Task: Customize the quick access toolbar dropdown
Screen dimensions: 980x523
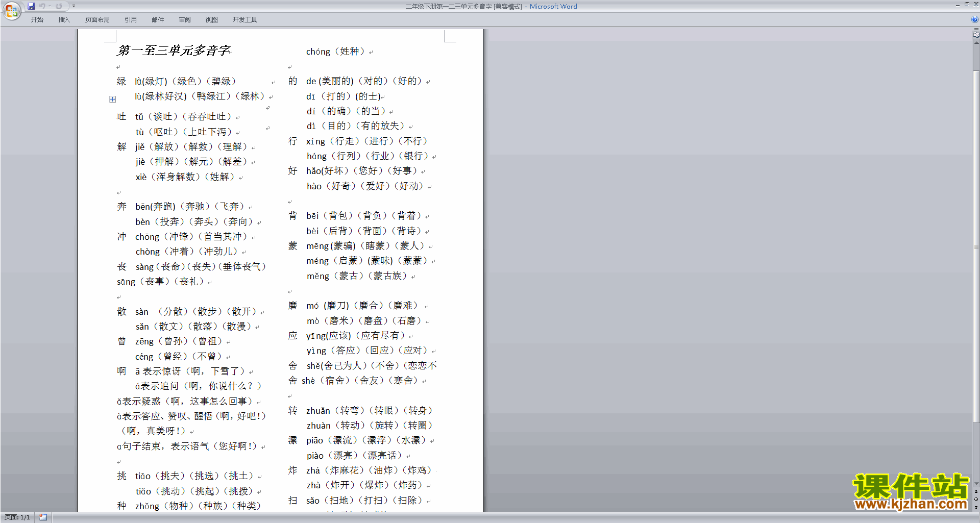Action: click(73, 6)
